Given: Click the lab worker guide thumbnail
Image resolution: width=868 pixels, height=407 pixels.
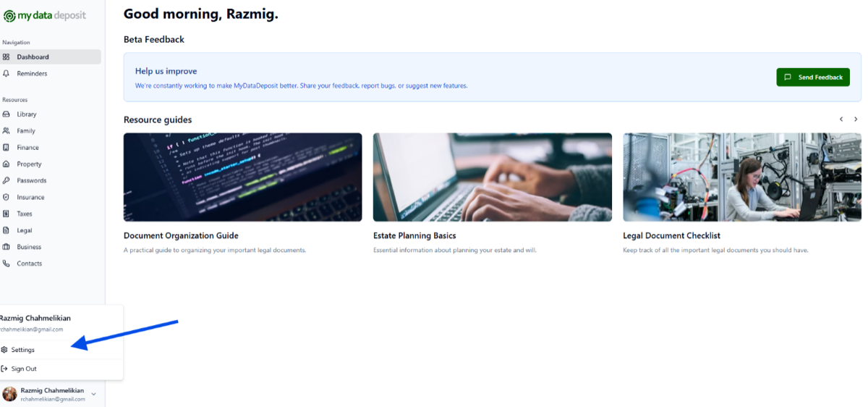Looking at the screenshot, I should (742, 177).
